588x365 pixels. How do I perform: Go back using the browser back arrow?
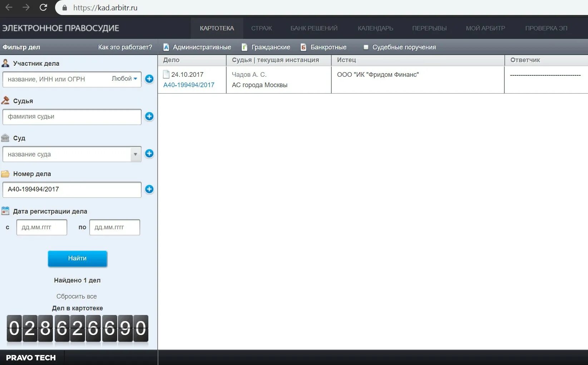[x=9, y=7]
